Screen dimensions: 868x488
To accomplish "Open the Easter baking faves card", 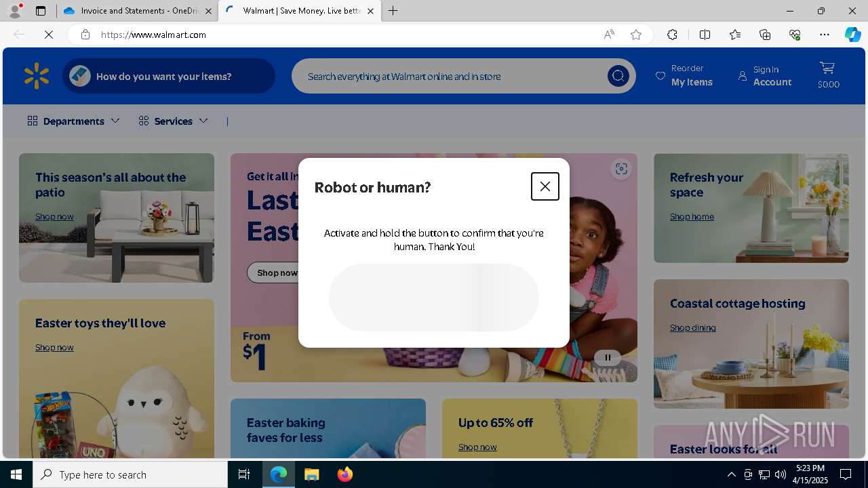I will click(x=328, y=428).
